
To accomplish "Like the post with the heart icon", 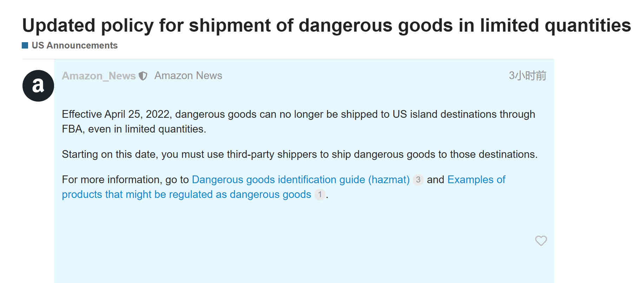I will coord(541,241).
